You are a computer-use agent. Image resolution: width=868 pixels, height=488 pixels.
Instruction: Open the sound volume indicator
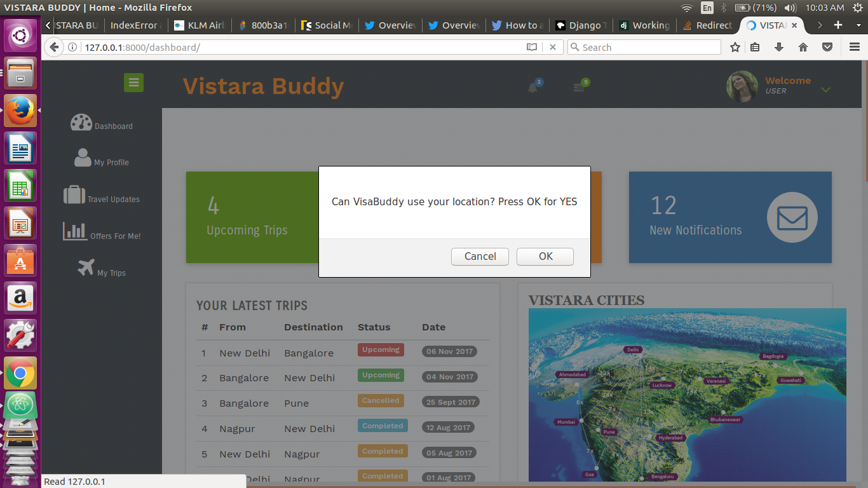790,8
